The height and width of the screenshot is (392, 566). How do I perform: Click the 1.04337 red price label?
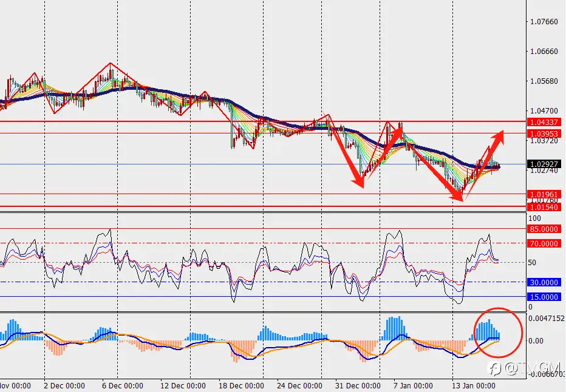click(x=544, y=122)
